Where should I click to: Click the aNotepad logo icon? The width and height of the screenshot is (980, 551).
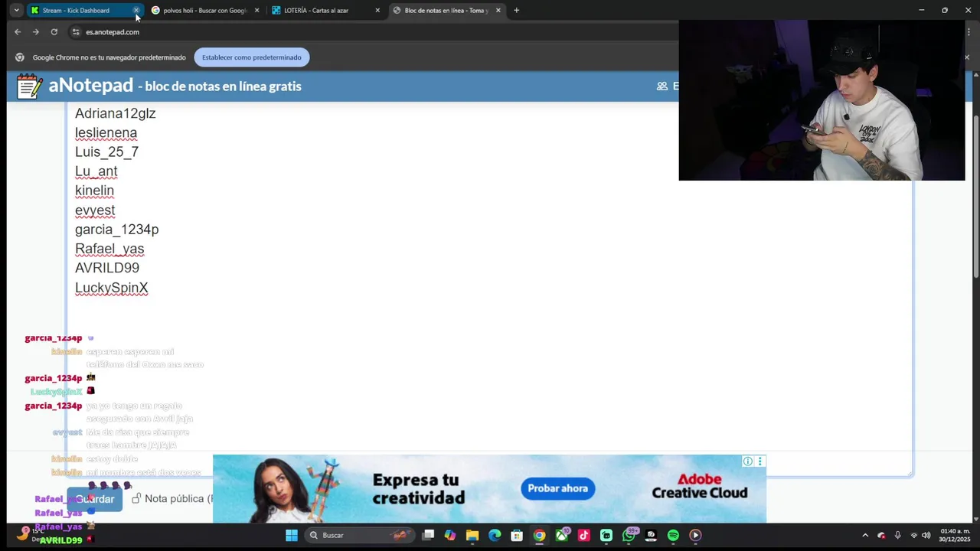[29, 86]
